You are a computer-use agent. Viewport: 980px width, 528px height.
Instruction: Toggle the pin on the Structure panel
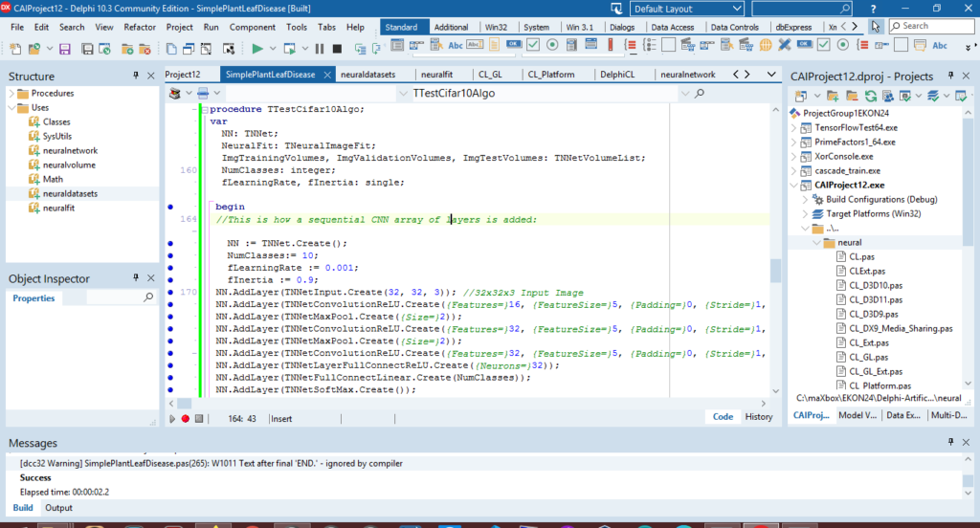[x=136, y=76]
